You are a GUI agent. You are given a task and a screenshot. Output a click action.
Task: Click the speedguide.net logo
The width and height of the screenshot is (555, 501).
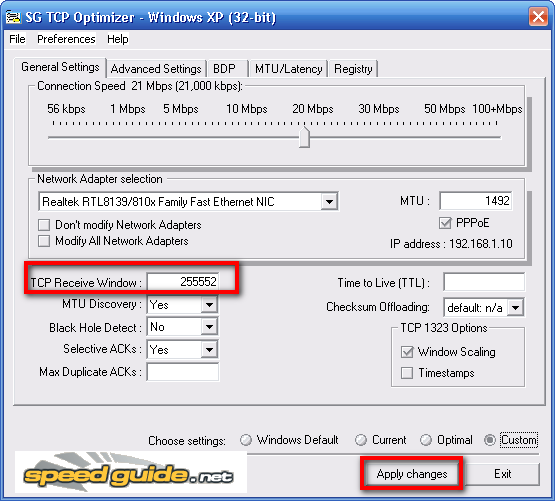point(131,472)
